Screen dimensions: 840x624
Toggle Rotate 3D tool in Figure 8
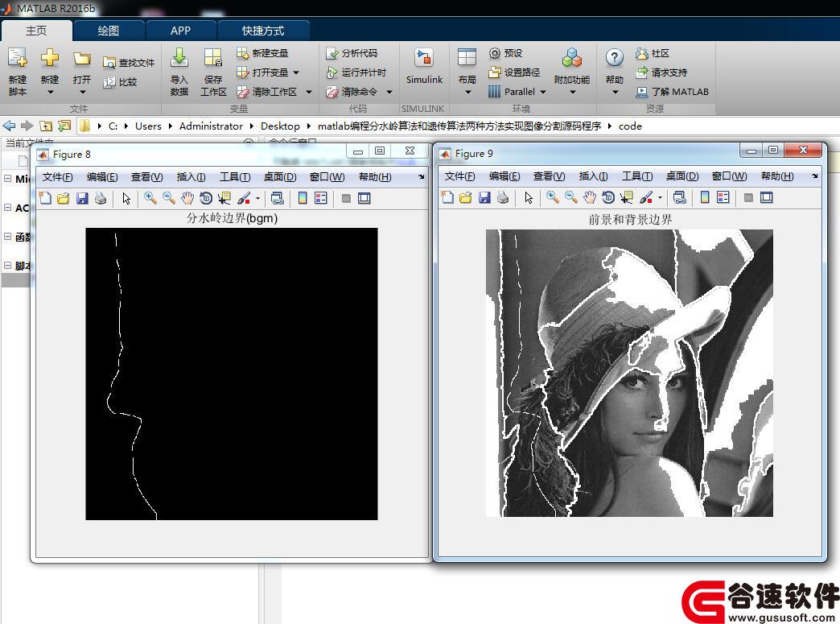coord(206,198)
